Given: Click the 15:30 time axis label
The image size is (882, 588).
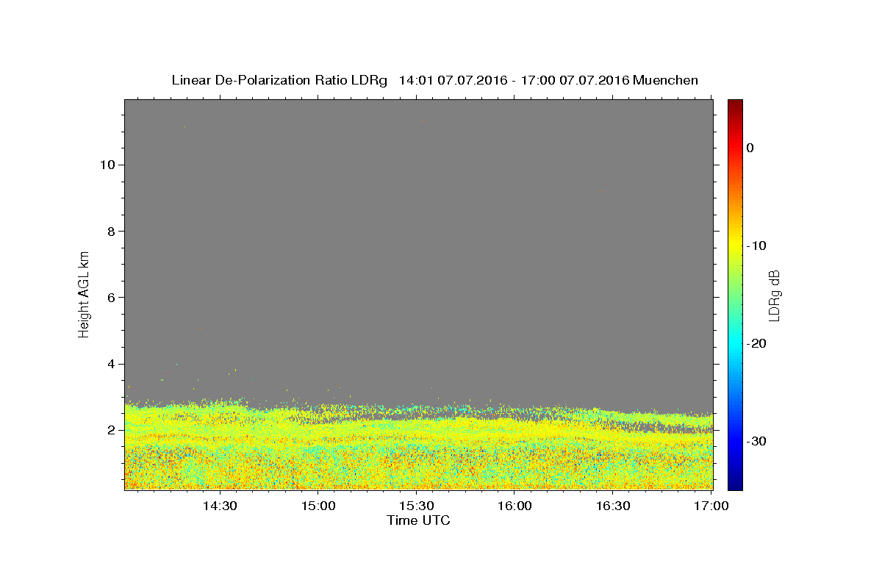Looking at the screenshot, I should coord(416,506).
